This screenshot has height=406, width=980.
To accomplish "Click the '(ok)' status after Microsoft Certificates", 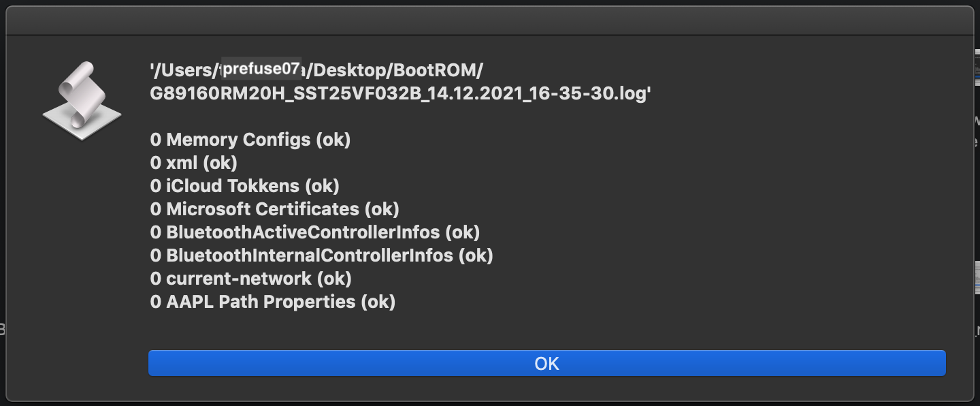I will click(381, 209).
